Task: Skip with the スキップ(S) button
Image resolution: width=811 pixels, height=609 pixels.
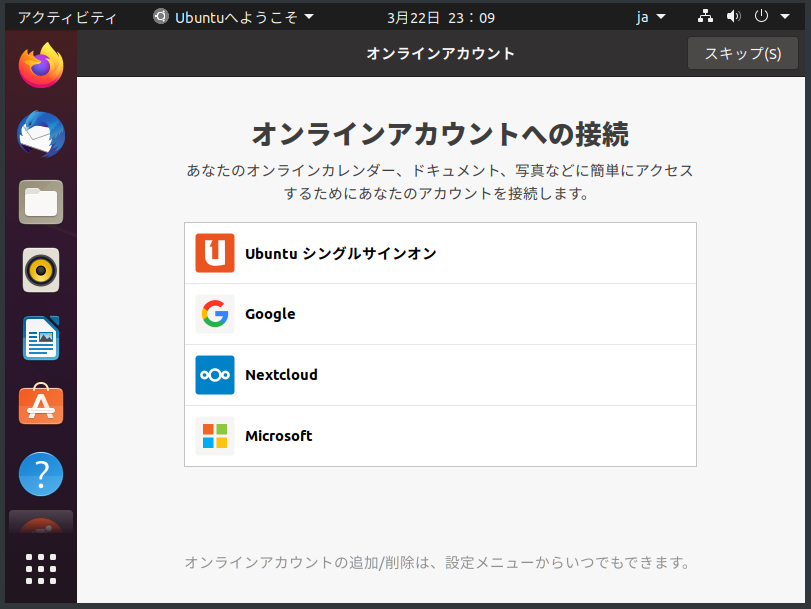Action: [743, 53]
